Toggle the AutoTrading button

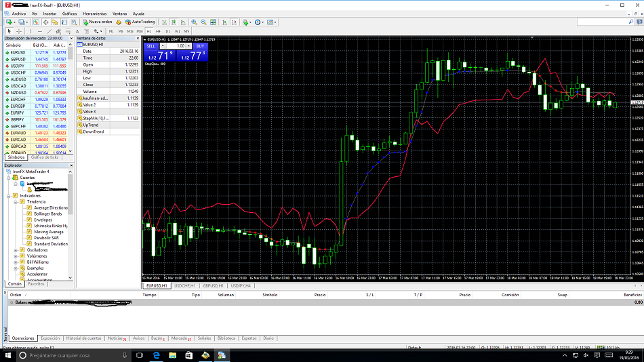tap(139, 22)
